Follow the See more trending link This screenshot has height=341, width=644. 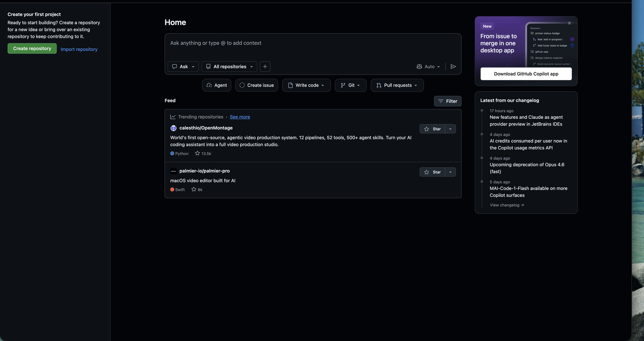(240, 117)
